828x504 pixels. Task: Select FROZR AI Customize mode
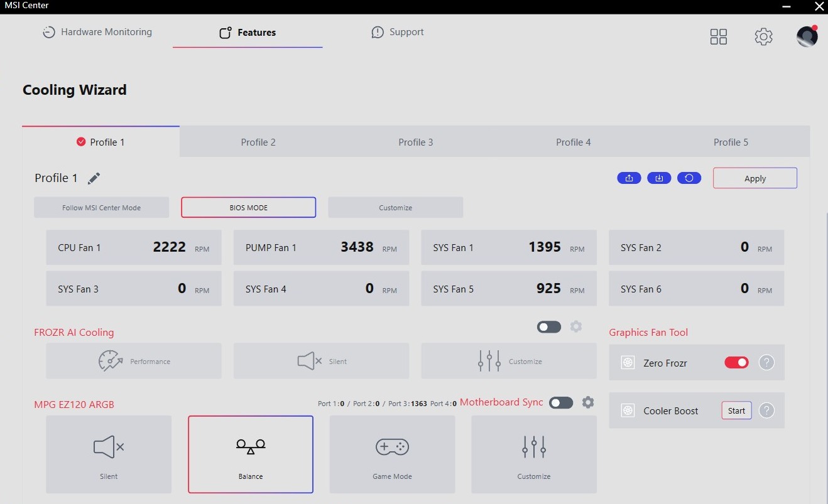click(509, 361)
